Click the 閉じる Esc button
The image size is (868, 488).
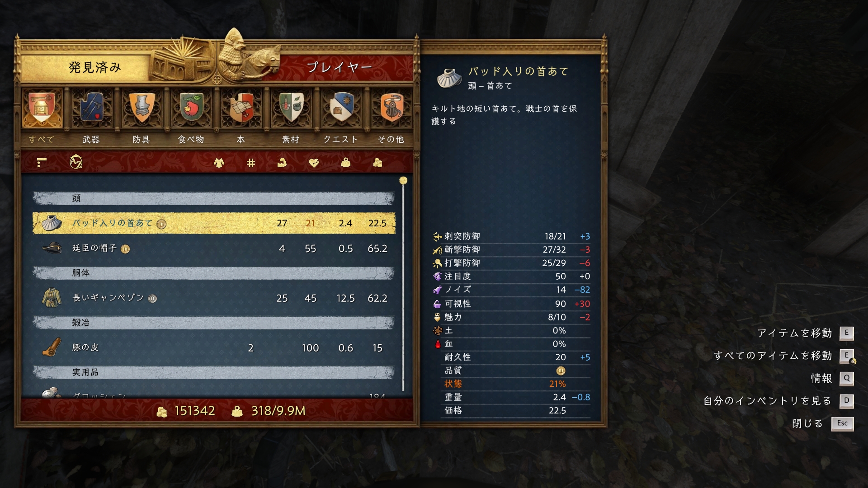[x=842, y=423]
